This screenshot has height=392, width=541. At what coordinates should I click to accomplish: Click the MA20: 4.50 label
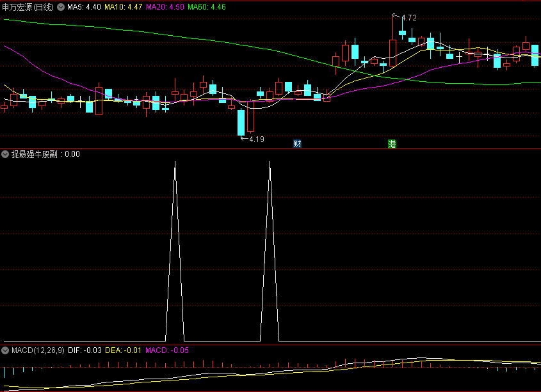165,7
